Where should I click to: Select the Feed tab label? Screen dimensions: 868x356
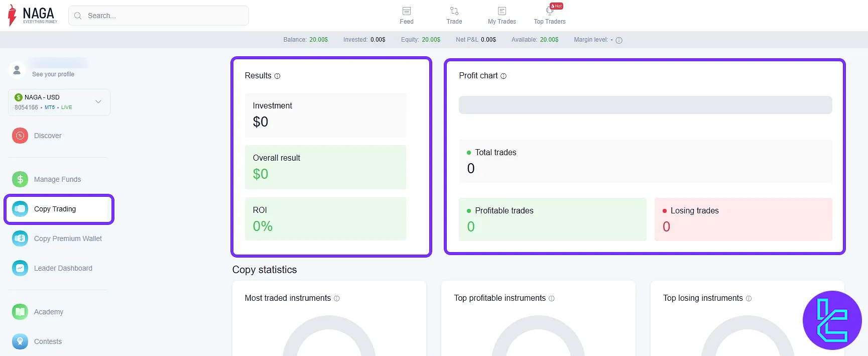click(x=407, y=22)
